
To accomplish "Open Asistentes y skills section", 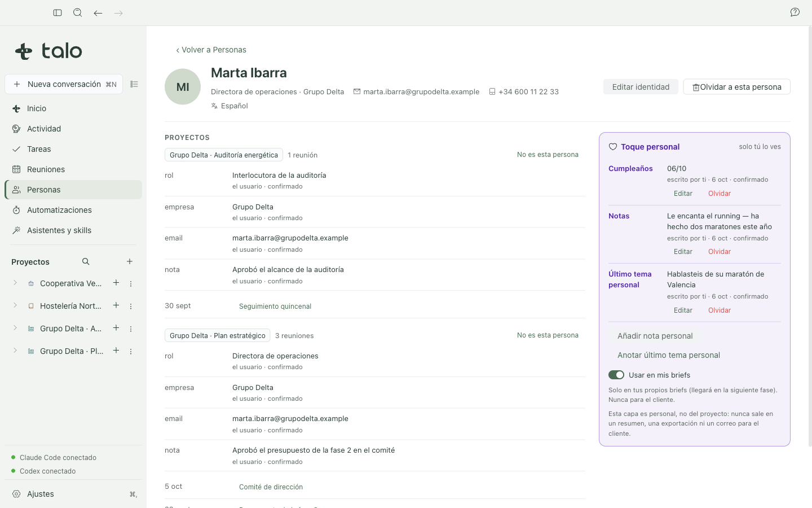I will [73, 230].
